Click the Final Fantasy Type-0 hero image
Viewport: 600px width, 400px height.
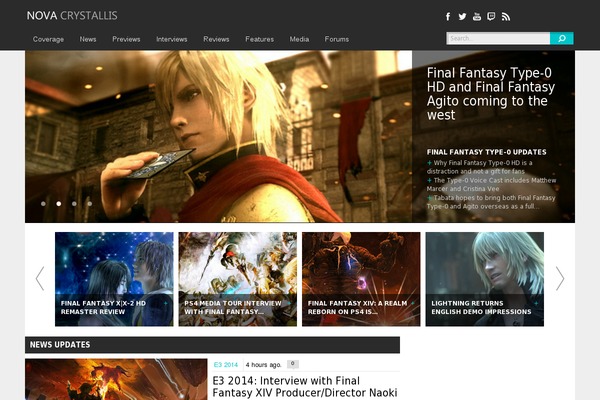pos(218,137)
